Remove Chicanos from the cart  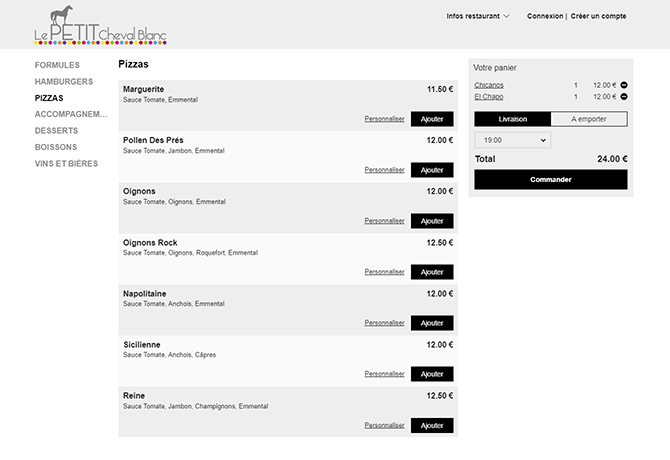tap(624, 85)
